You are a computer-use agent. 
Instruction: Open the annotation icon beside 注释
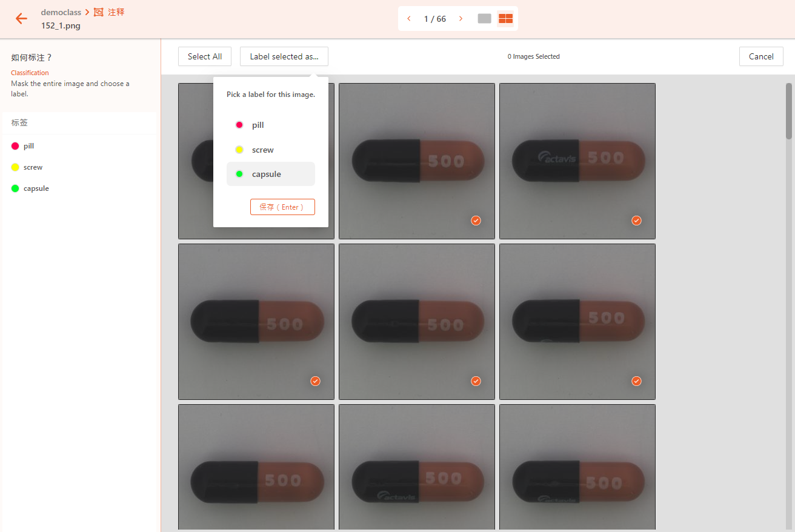click(98, 12)
